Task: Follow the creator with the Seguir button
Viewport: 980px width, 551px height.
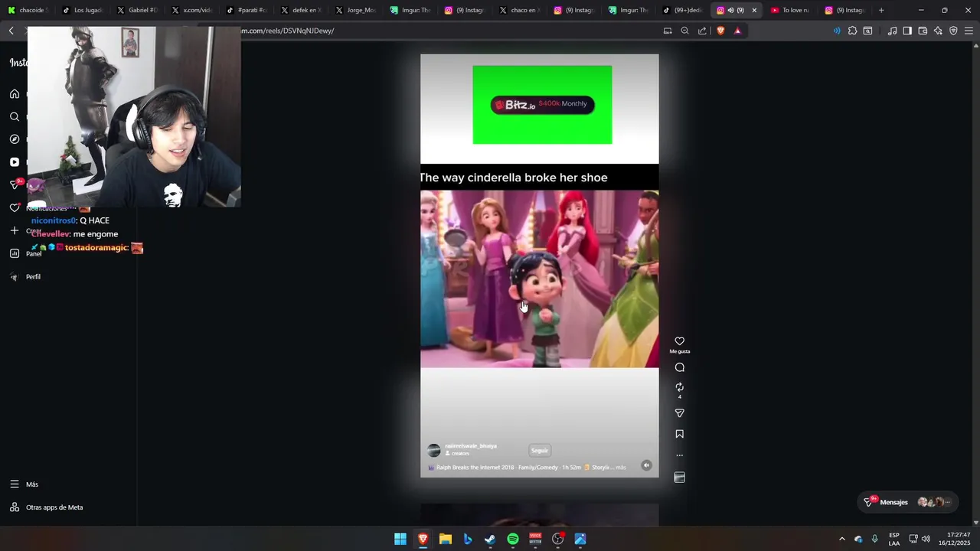Action: point(540,450)
